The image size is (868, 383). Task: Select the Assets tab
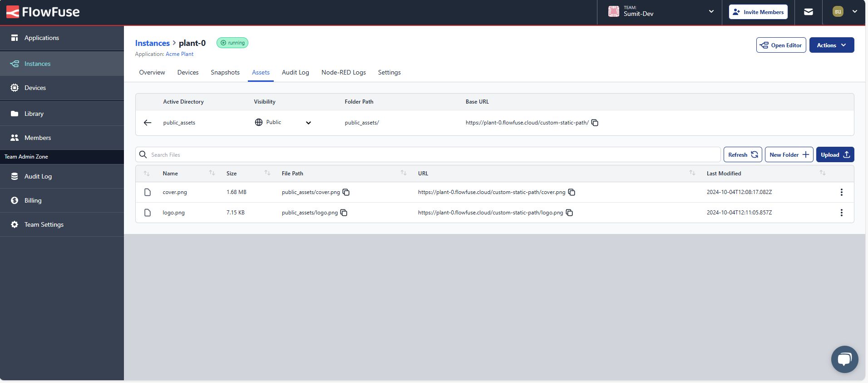coord(261,72)
